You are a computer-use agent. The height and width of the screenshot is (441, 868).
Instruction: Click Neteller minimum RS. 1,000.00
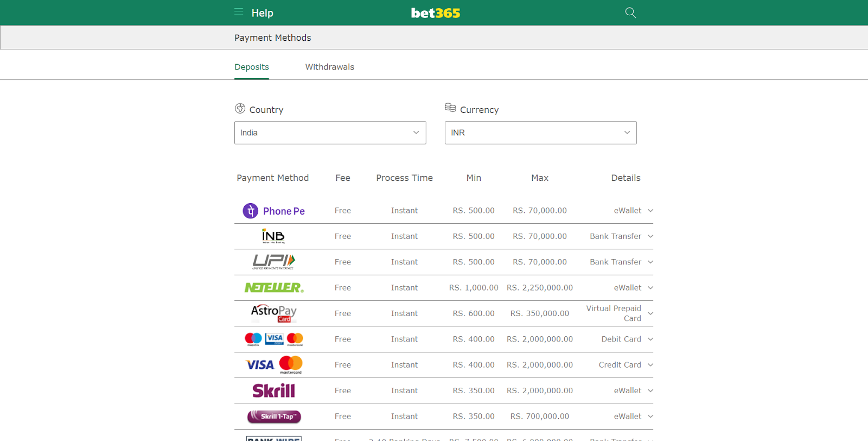pos(474,288)
